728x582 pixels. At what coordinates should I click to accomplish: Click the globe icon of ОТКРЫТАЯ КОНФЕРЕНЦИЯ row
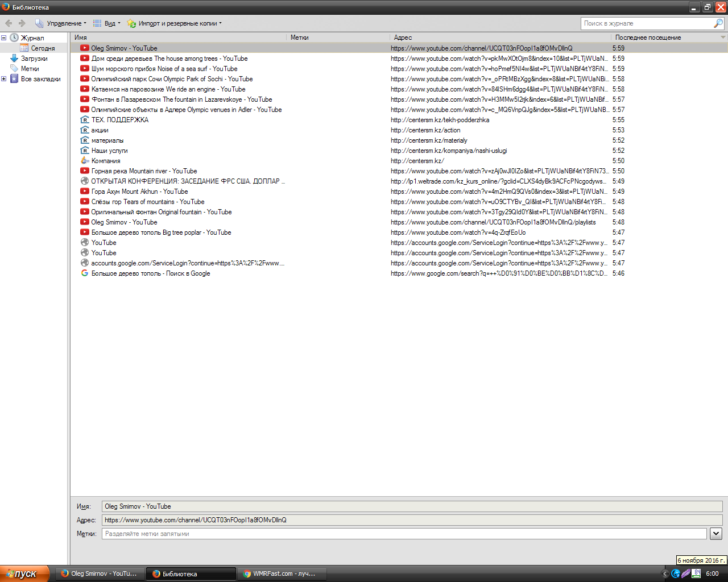[85, 181]
